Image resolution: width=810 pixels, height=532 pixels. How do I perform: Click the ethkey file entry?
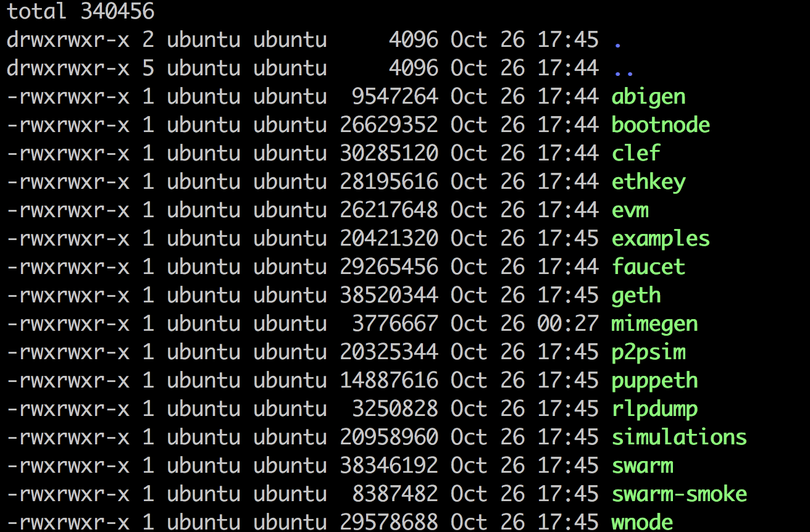[648, 182]
